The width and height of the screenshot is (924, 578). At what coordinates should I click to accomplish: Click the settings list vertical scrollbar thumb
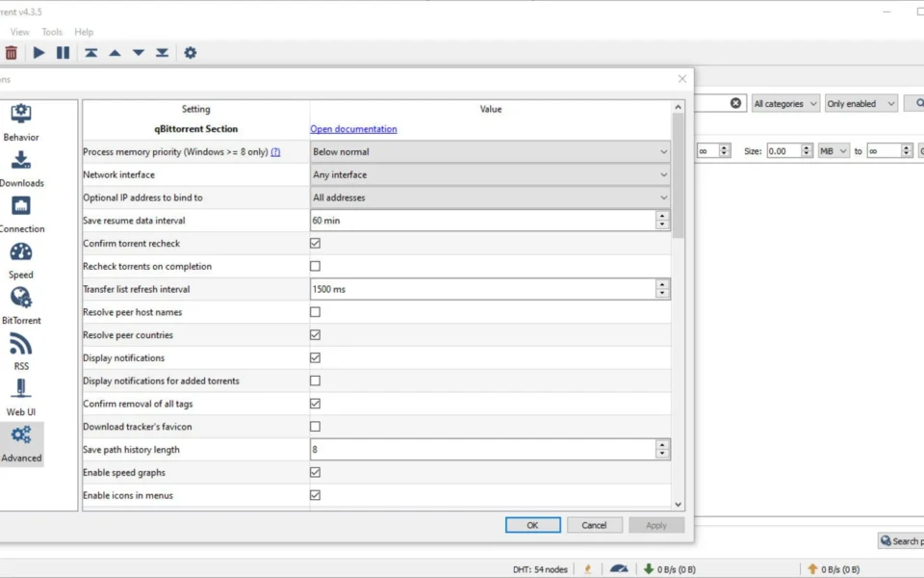(678, 175)
